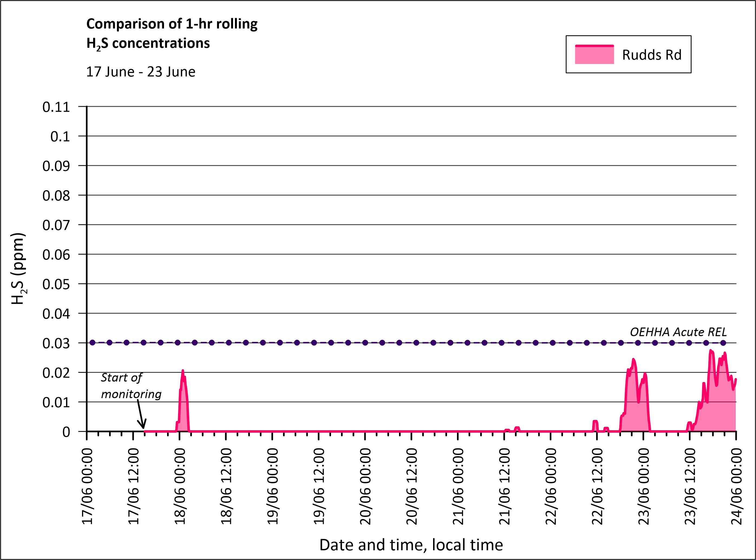Click the first dot on the REL line
The image size is (756, 560).
(x=92, y=343)
